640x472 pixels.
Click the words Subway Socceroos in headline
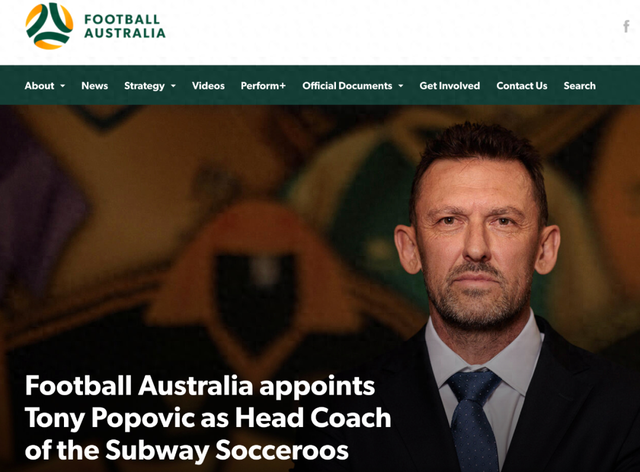(x=227, y=450)
